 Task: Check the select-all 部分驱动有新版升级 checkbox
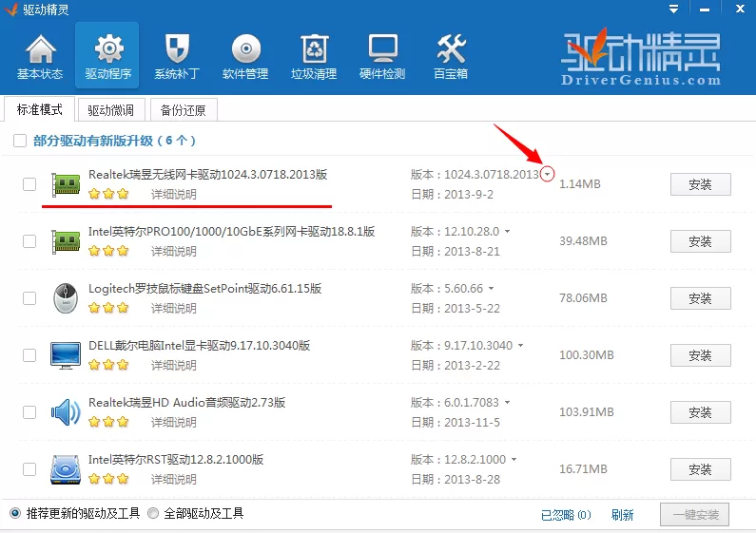tap(20, 141)
